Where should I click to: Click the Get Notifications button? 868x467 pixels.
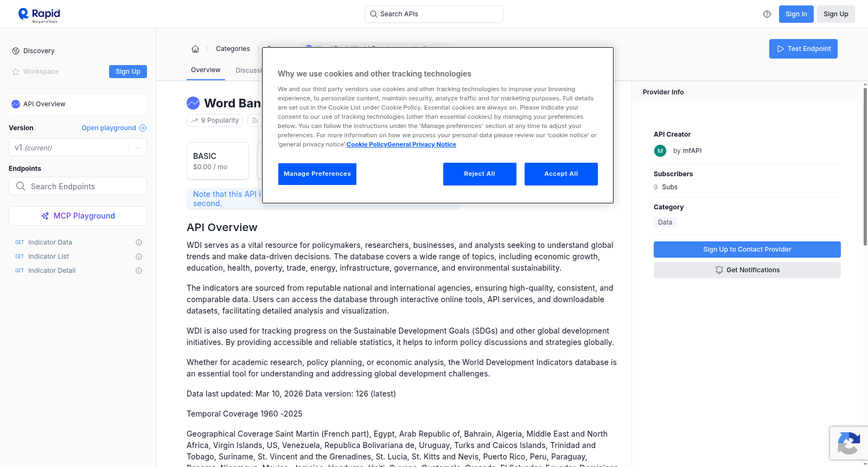point(747,270)
